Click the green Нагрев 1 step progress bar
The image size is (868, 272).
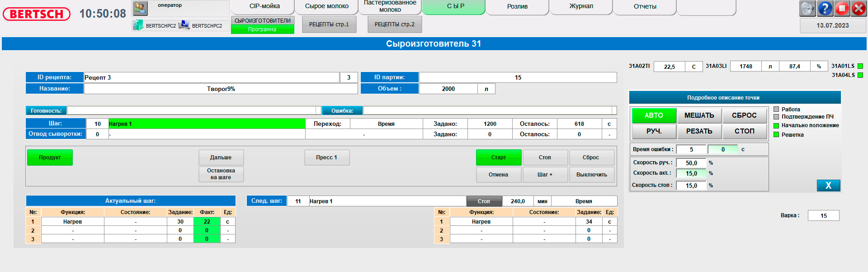coord(207,124)
